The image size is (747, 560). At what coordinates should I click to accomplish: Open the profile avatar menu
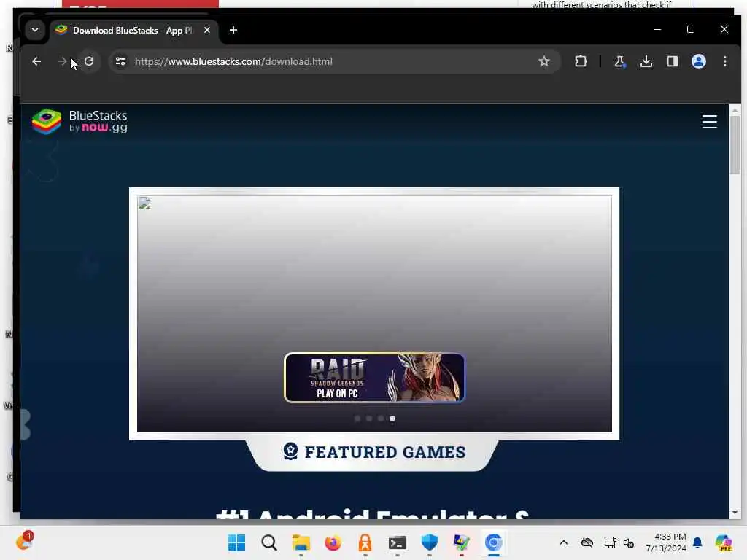tap(698, 61)
